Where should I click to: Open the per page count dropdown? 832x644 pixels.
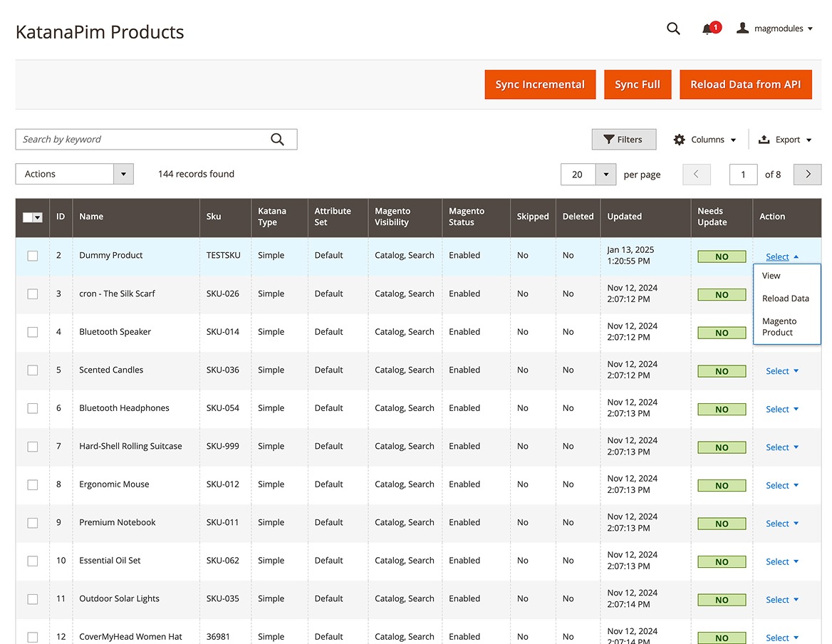tap(605, 174)
